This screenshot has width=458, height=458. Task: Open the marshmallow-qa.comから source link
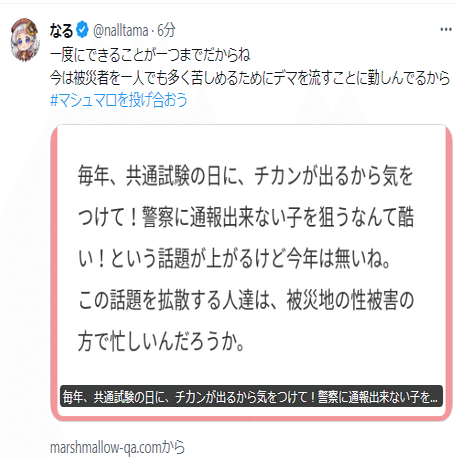tap(117, 447)
